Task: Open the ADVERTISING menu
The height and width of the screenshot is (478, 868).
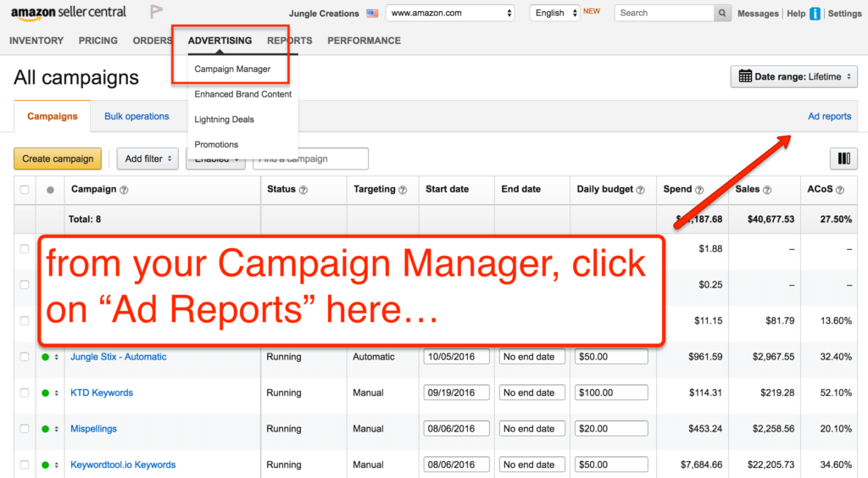Action: (x=220, y=41)
